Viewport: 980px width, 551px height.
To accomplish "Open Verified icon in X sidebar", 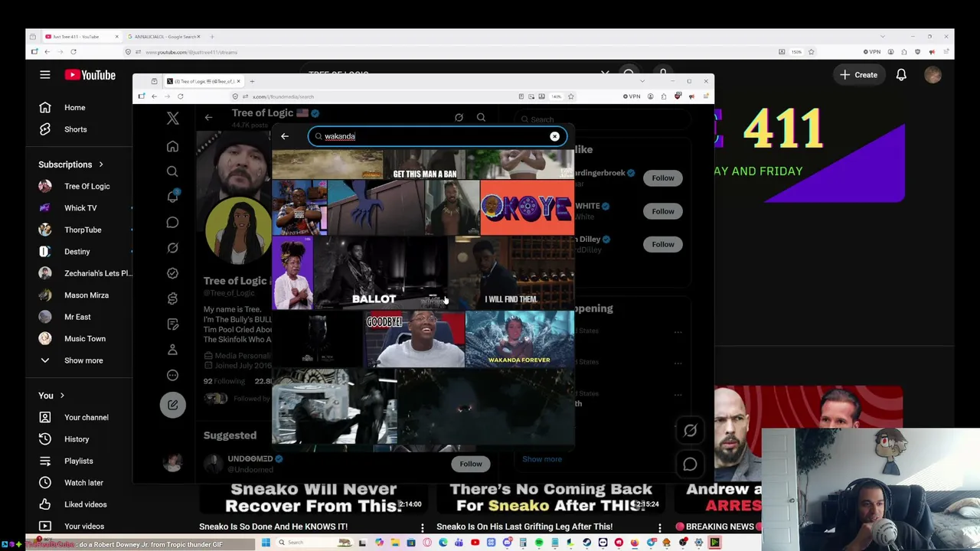I will (172, 273).
